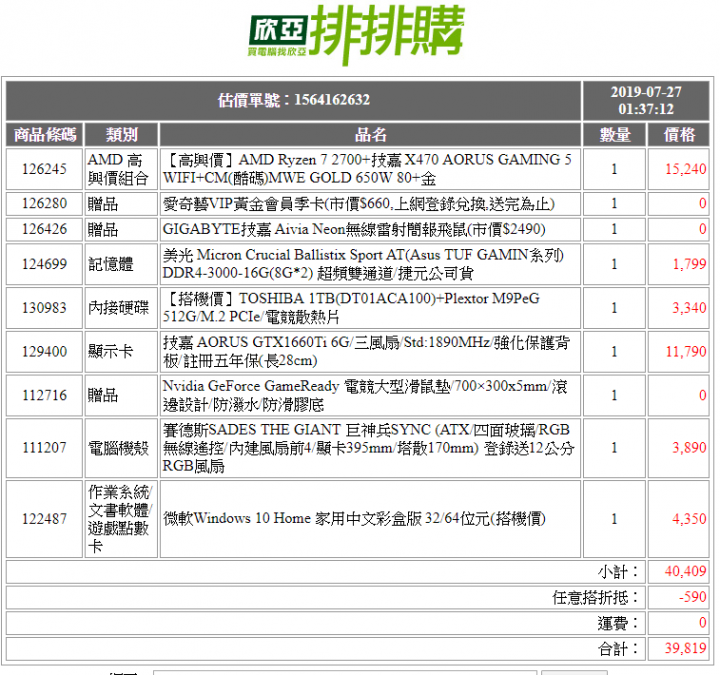This screenshot has height=675, width=720.
Task: Click the 電腦機殼 category cell
Action: click(x=121, y=448)
